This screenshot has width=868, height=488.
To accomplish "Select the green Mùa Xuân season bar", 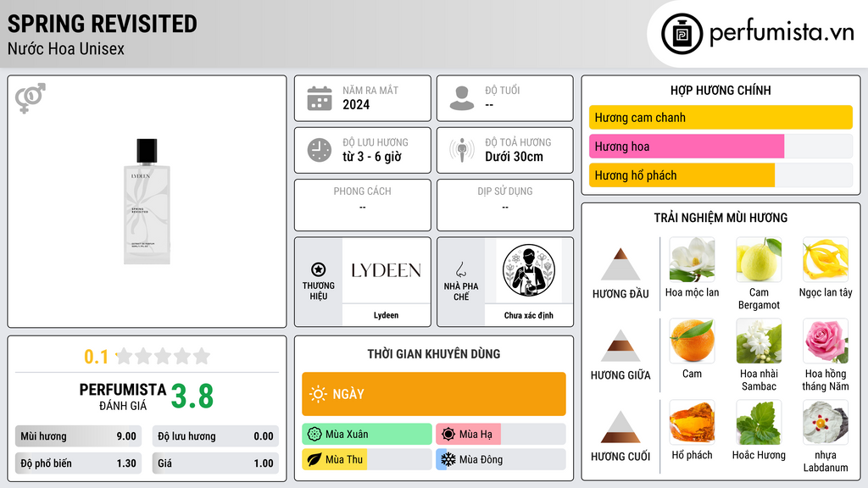I will (x=367, y=434).
